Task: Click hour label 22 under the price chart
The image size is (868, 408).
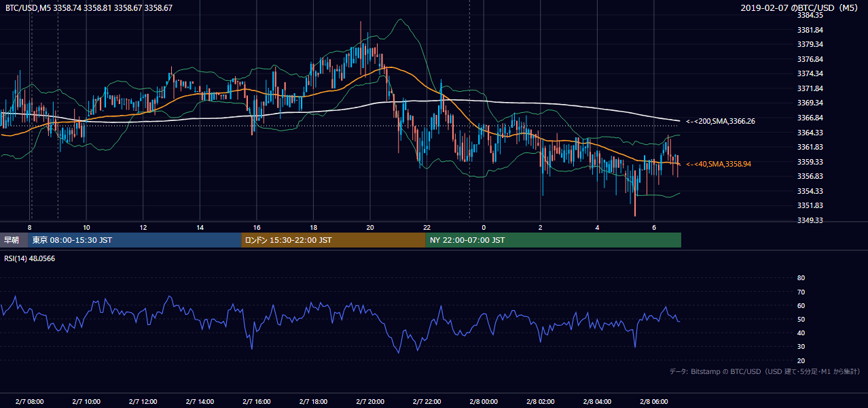Action: tap(427, 227)
